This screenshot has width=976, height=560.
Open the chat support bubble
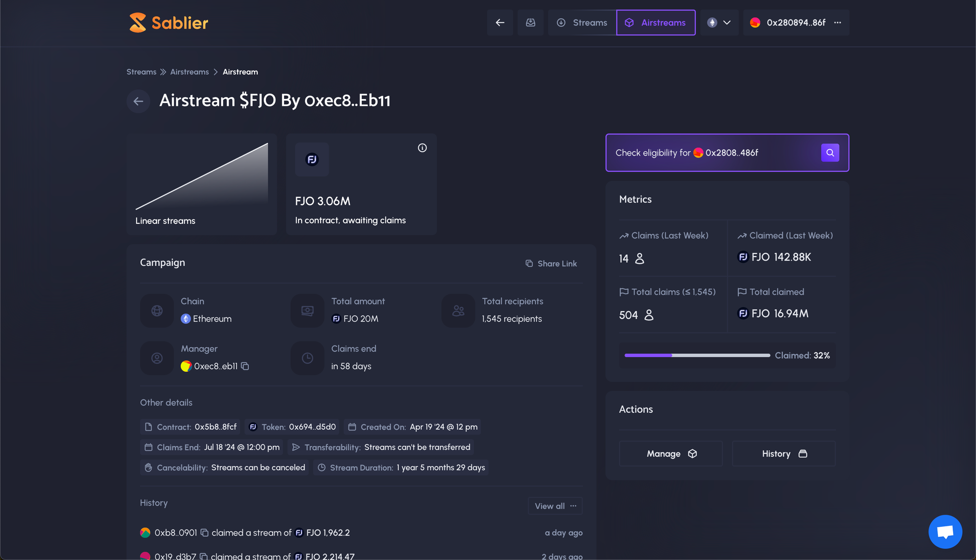click(x=945, y=531)
